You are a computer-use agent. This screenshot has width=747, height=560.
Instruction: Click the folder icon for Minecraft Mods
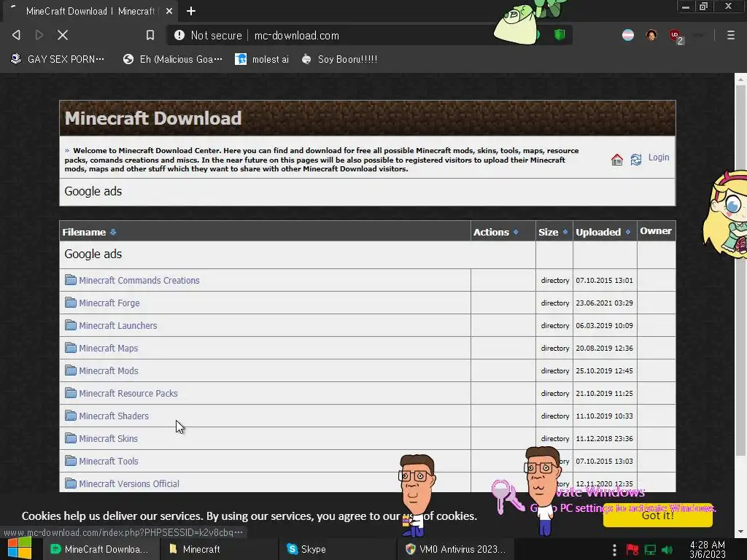tap(71, 370)
